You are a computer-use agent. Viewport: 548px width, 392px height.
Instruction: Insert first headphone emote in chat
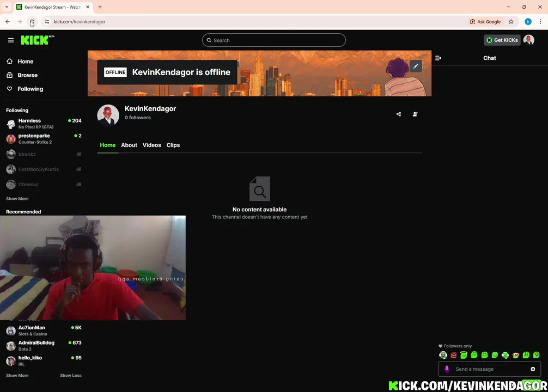click(443, 356)
